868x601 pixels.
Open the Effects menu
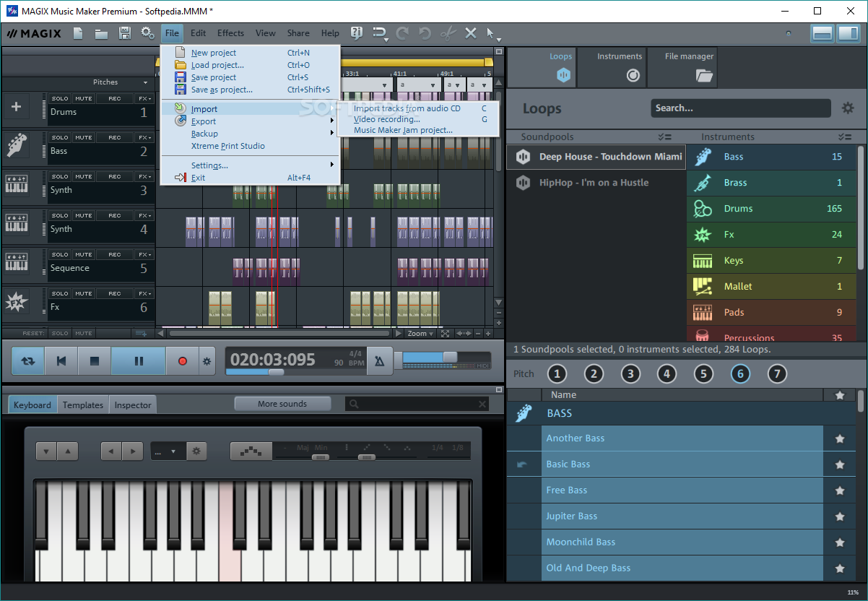tap(231, 33)
